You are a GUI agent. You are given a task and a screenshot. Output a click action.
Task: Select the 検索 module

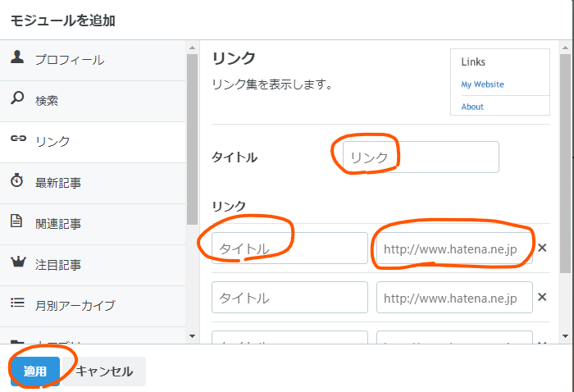coord(93,102)
